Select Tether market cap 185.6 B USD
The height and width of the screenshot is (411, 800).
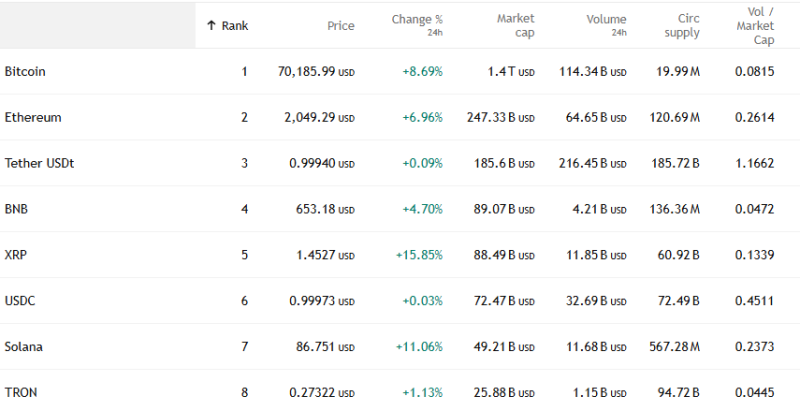click(x=504, y=163)
